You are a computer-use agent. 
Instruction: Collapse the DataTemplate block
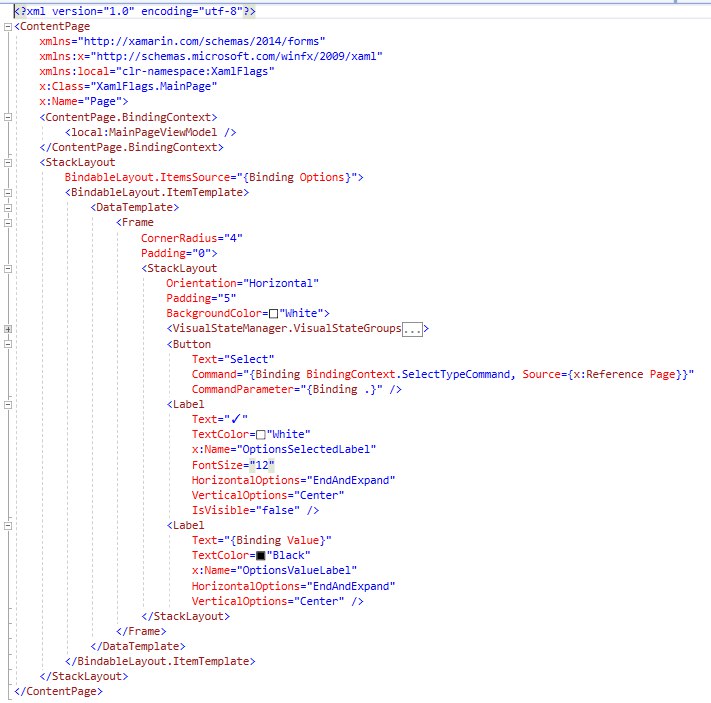[x=8, y=208]
